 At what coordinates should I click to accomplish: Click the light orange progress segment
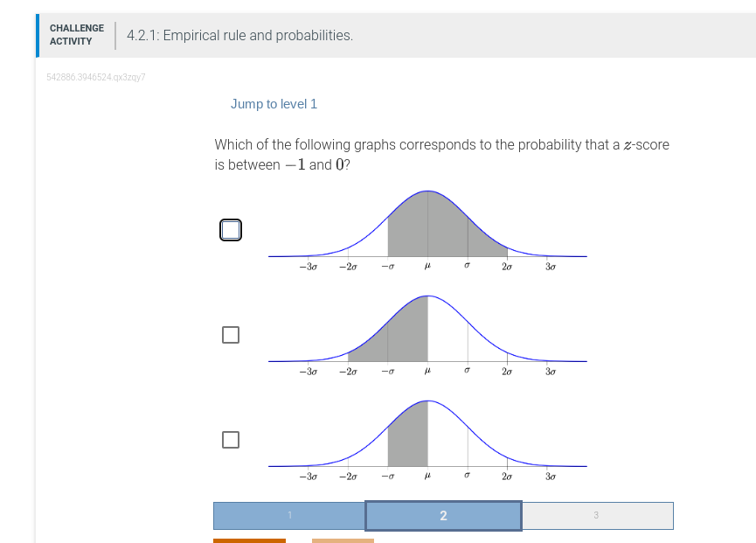(x=343, y=541)
